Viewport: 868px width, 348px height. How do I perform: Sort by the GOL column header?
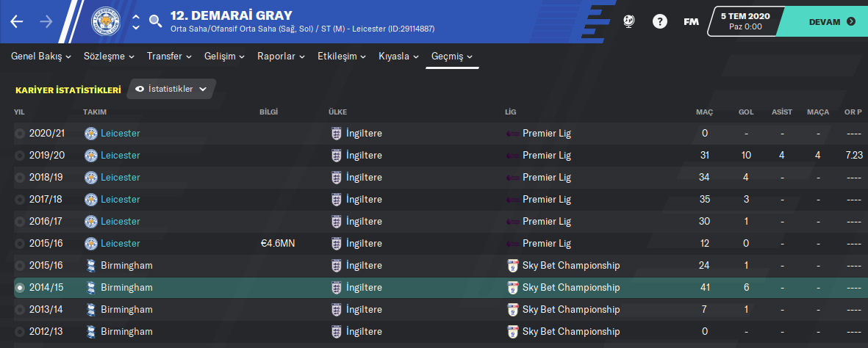point(746,112)
